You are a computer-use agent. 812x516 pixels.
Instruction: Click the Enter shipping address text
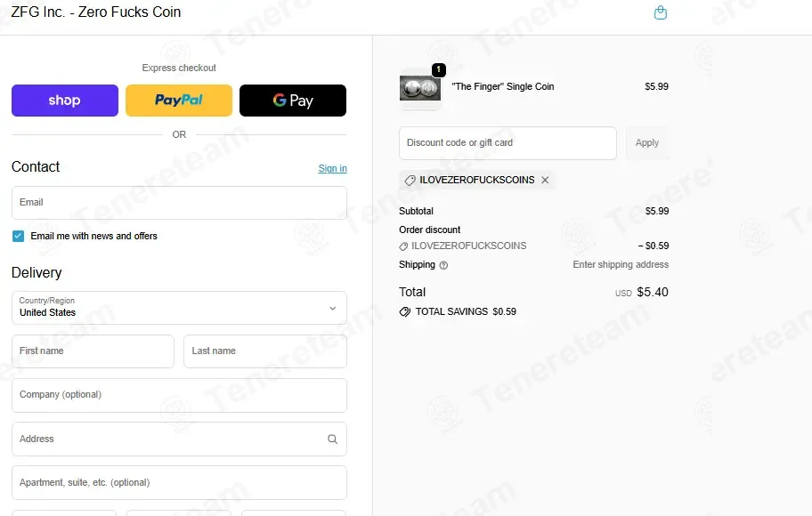click(x=621, y=264)
